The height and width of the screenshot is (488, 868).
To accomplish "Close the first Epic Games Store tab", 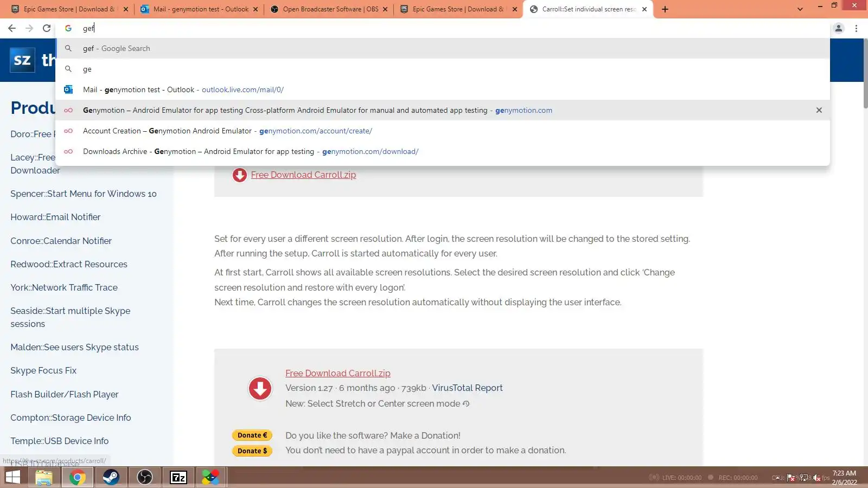I will click(x=126, y=9).
